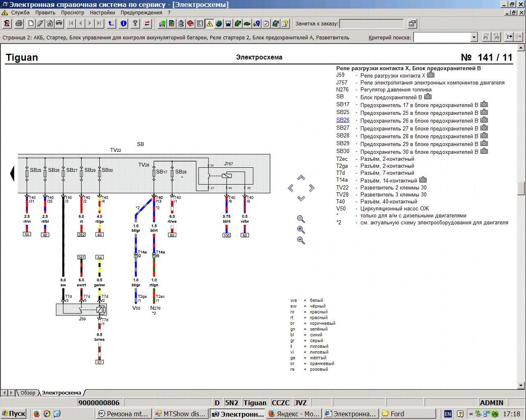Open the vehicle identification car icon

tap(59, 23)
